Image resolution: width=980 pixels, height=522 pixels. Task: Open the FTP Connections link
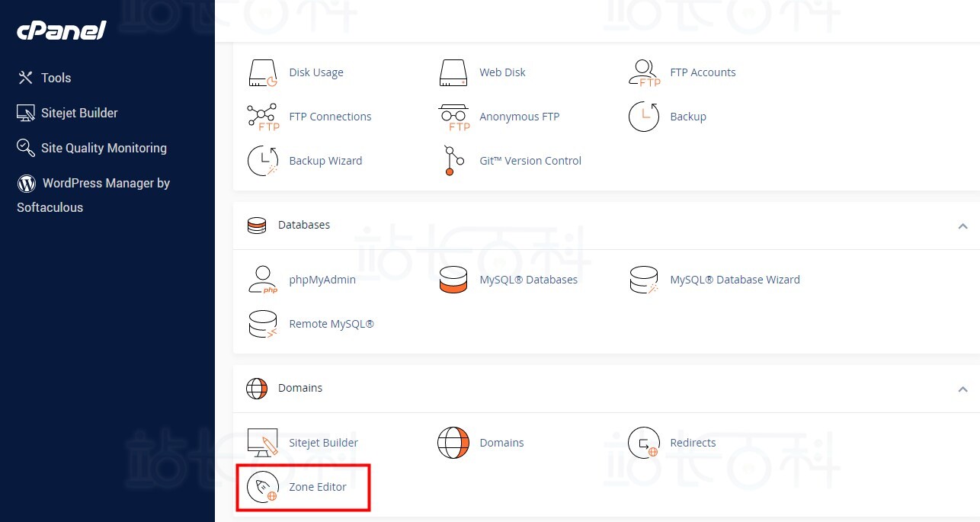(x=330, y=117)
